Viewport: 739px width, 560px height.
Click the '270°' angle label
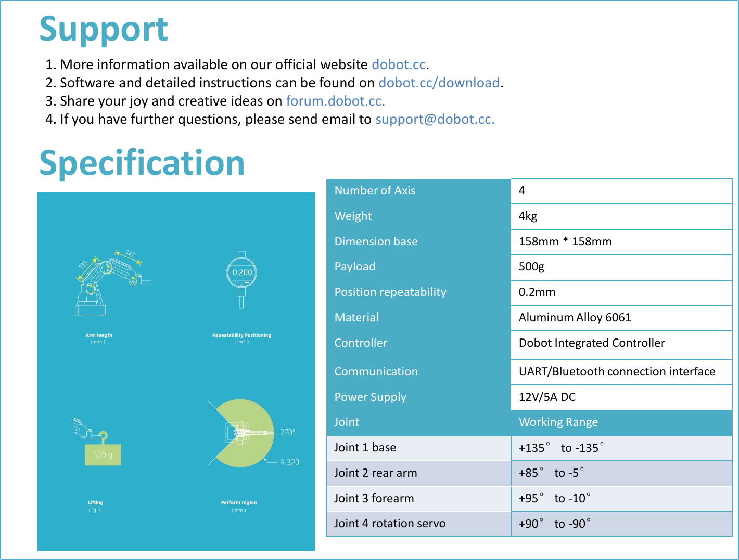(287, 433)
